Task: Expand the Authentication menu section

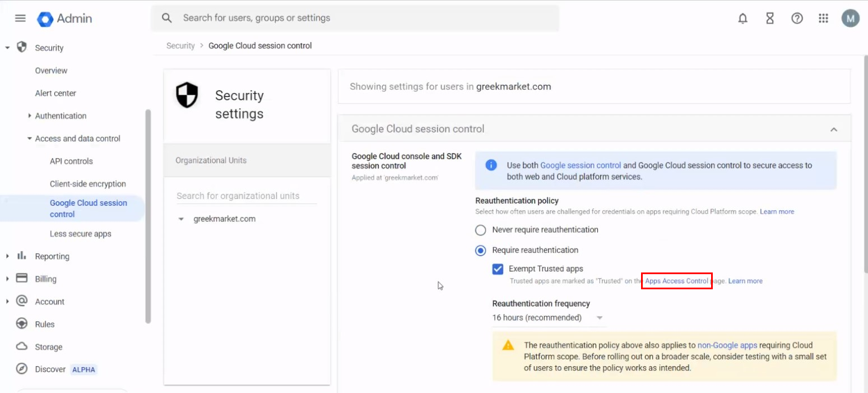Action: pyautogui.click(x=29, y=116)
